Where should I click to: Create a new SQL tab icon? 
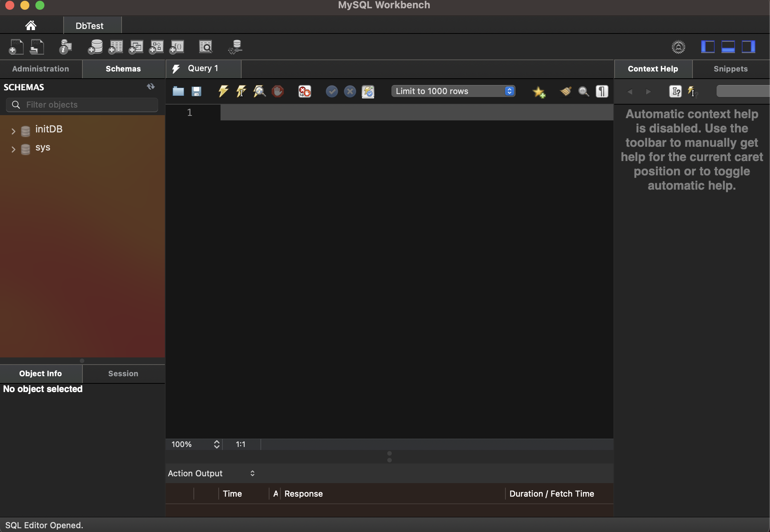(x=16, y=47)
